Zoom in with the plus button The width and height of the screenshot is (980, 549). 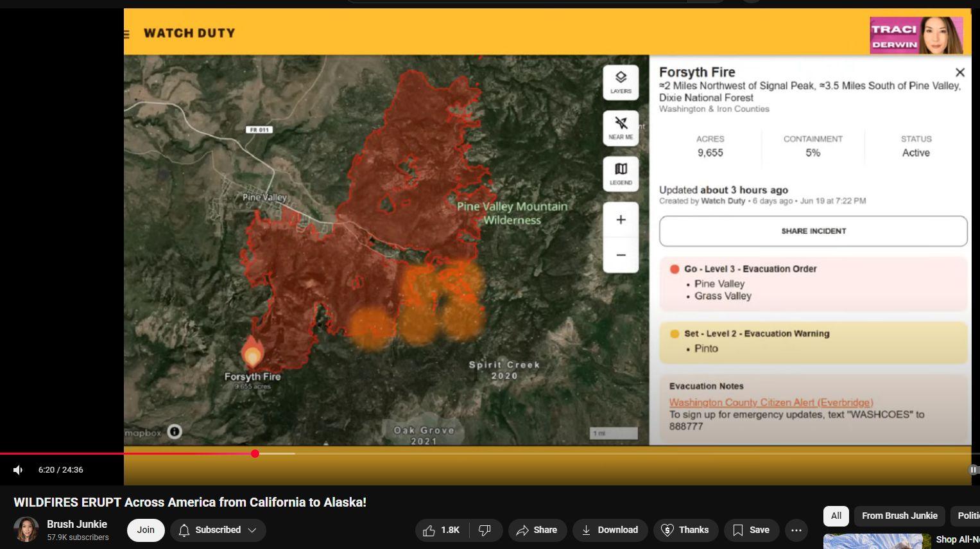tap(621, 220)
